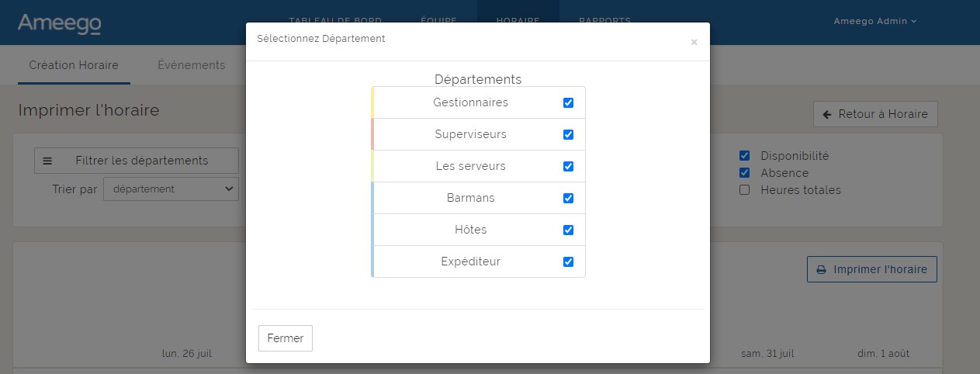The image size is (980, 374).
Task: Toggle the Les serveurs checkbox
Action: 568,166
